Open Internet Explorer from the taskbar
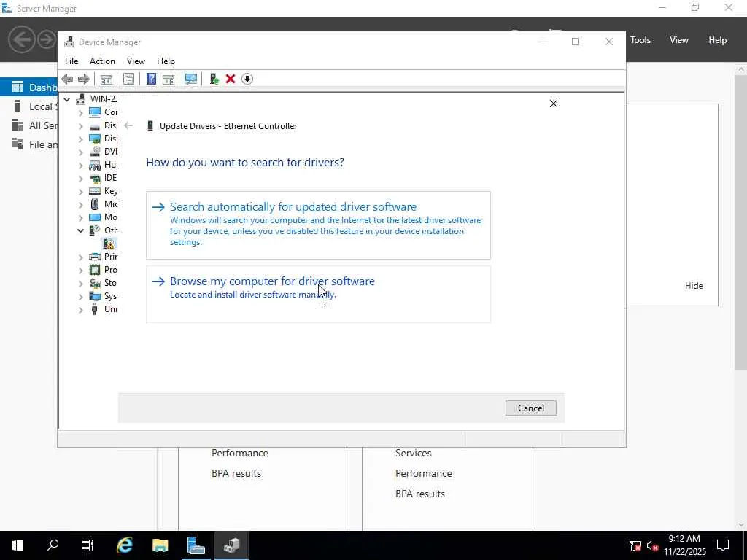The height and width of the screenshot is (560, 747). click(x=124, y=545)
